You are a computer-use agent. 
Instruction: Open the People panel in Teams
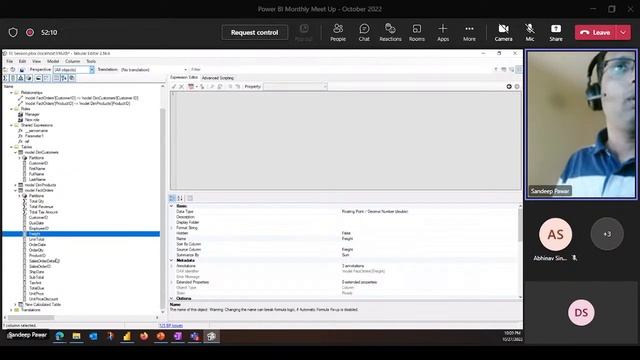click(338, 32)
